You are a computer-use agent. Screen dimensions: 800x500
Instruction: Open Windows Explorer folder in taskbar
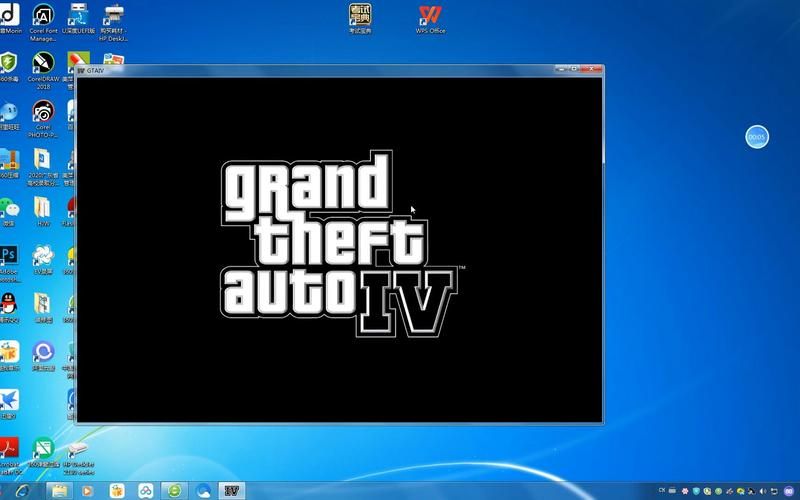pos(59,491)
